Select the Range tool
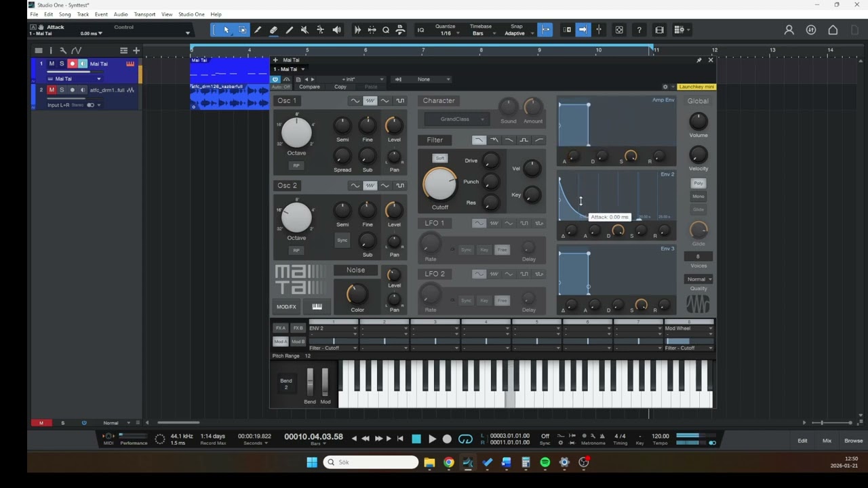The width and height of the screenshot is (868, 488). click(242, 30)
